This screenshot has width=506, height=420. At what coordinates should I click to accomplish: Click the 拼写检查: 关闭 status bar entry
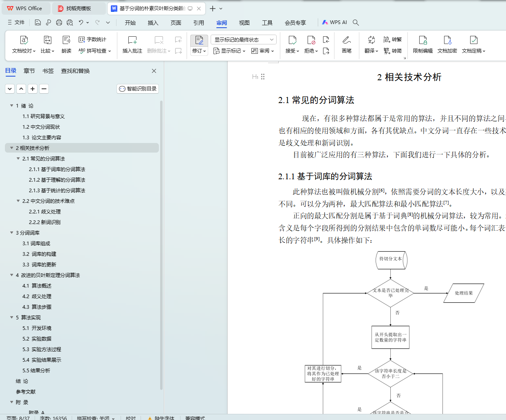click(x=96, y=418)
